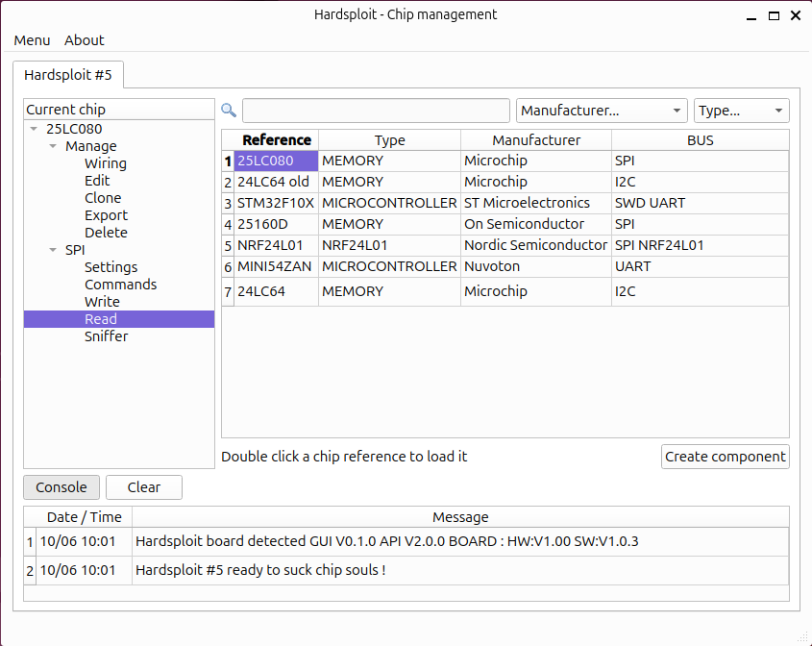Screen dimensions: 812x646
Task: Open the Manufacturer filter dropdown
Action: pos(602,111)
